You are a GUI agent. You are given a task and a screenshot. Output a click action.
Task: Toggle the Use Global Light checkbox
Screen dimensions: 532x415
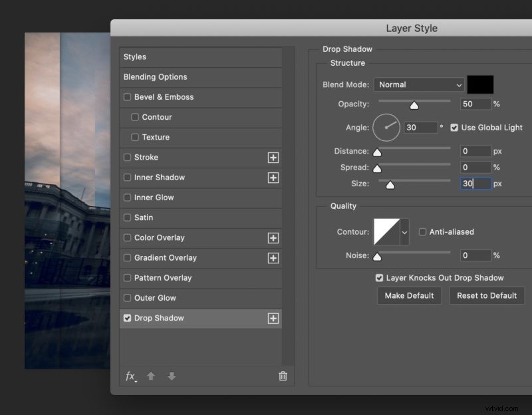454,128
